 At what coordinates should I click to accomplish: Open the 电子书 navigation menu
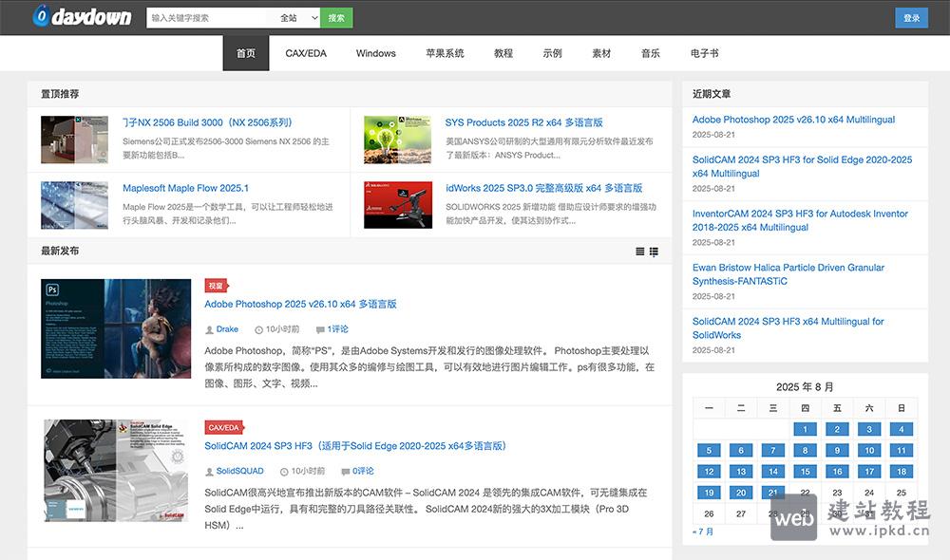(705, 53)
